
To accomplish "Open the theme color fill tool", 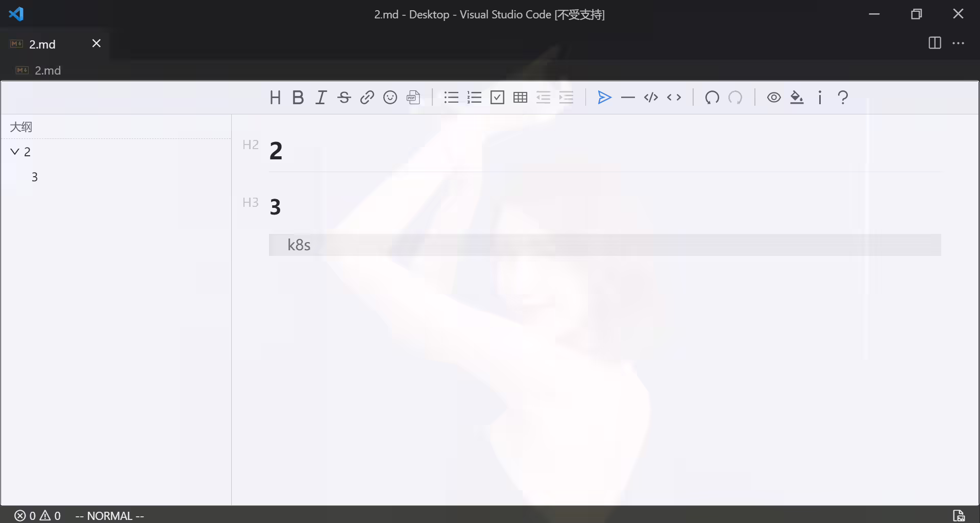I will coord(797,98).
